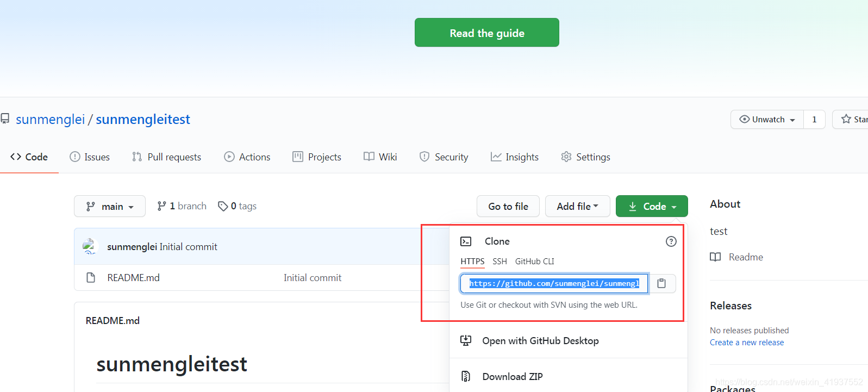
Task: Click the README.md heading of the preview box
Action: pyautogui.click(x=113, y=321)
